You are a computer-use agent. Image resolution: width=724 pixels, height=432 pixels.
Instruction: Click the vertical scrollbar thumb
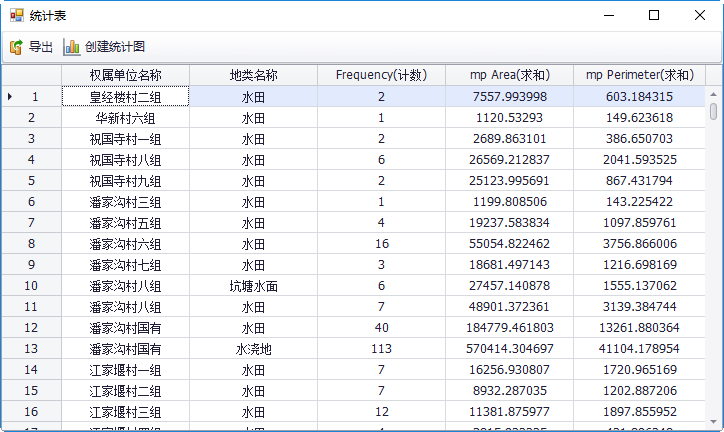pos(713,112)
